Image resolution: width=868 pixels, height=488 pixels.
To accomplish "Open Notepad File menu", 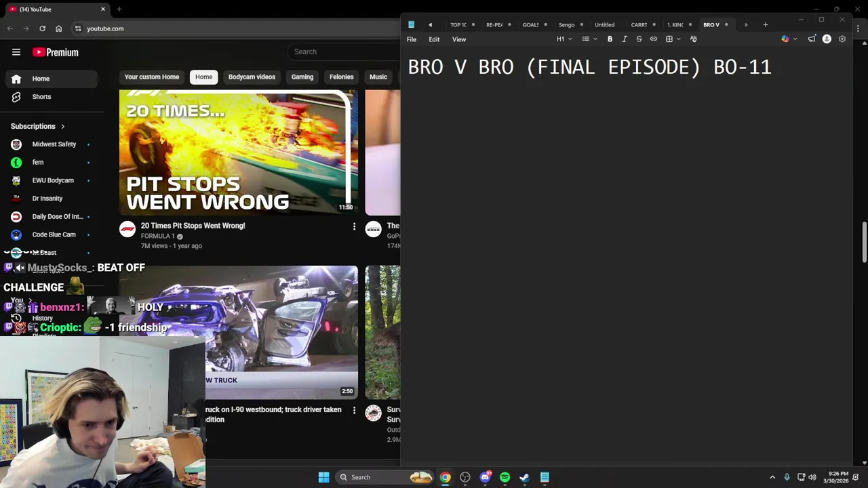I will click(x=412, y=39).
